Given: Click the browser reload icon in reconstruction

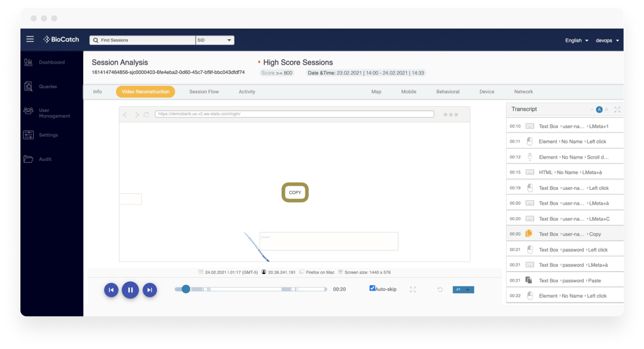Looking at the screenshot, I should 146,115.
